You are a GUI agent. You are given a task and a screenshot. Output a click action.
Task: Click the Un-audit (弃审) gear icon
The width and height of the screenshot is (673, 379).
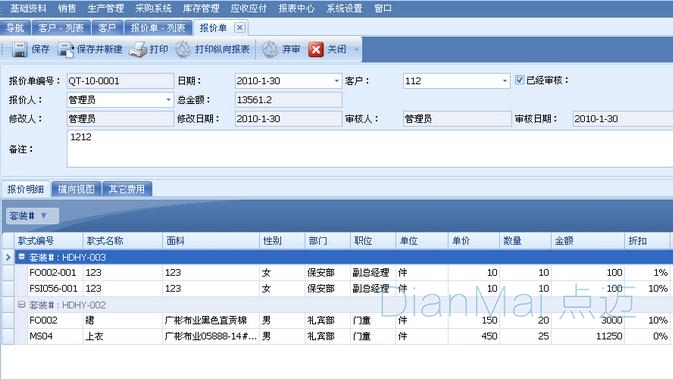(270, 49)
